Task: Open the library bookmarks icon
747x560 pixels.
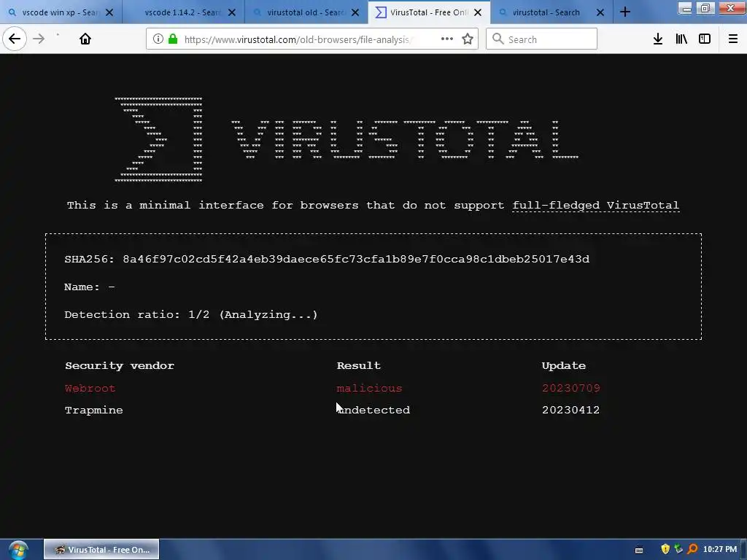Action: (681, 39)
